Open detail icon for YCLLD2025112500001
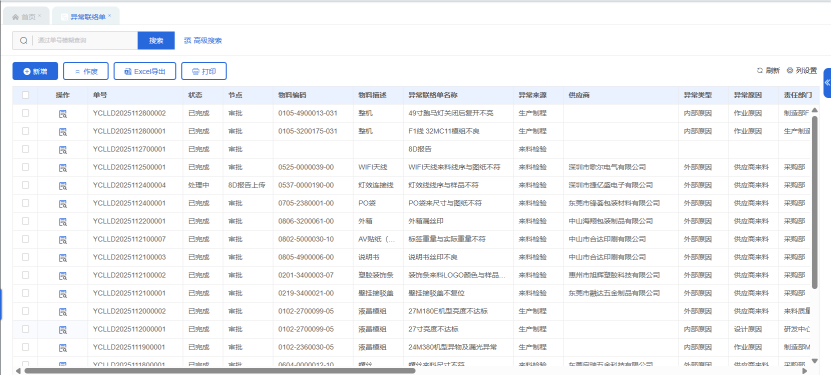 [x=63, y=168]
